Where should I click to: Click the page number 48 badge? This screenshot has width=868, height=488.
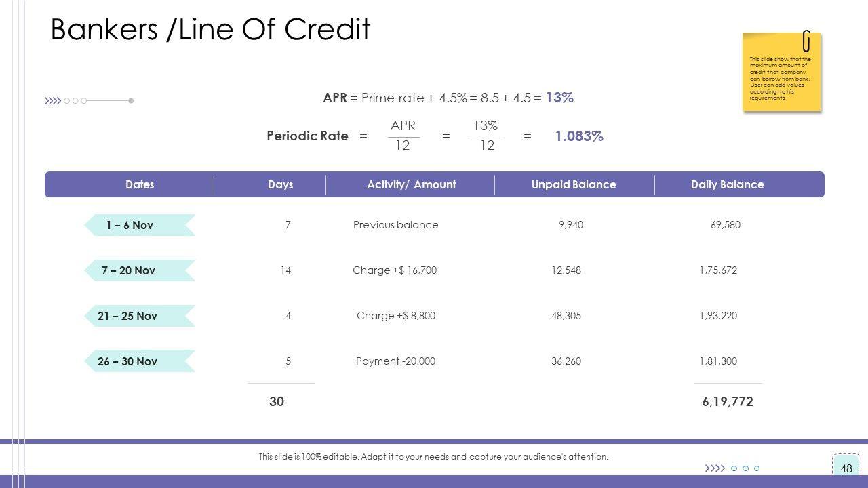pos(846,468)
